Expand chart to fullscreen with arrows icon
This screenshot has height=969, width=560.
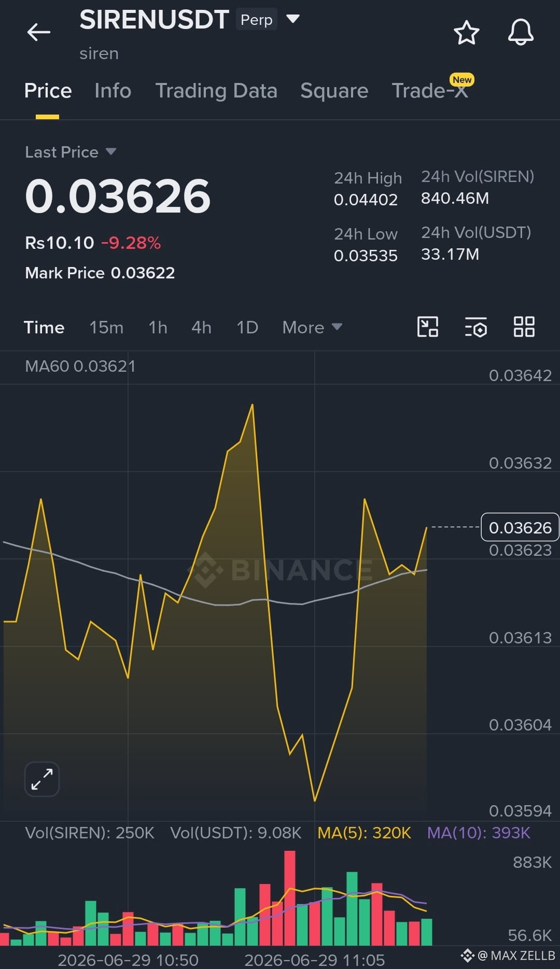tap(42, 779)
